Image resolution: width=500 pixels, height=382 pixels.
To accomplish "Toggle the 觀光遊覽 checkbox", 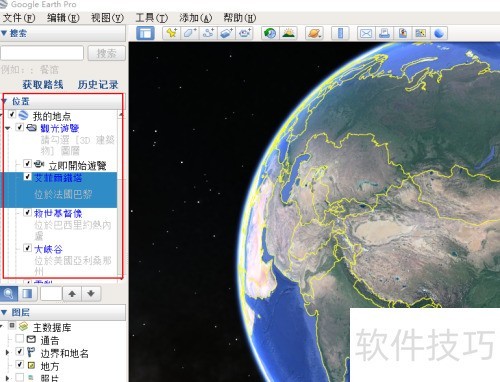I will (x=19, y=127).
